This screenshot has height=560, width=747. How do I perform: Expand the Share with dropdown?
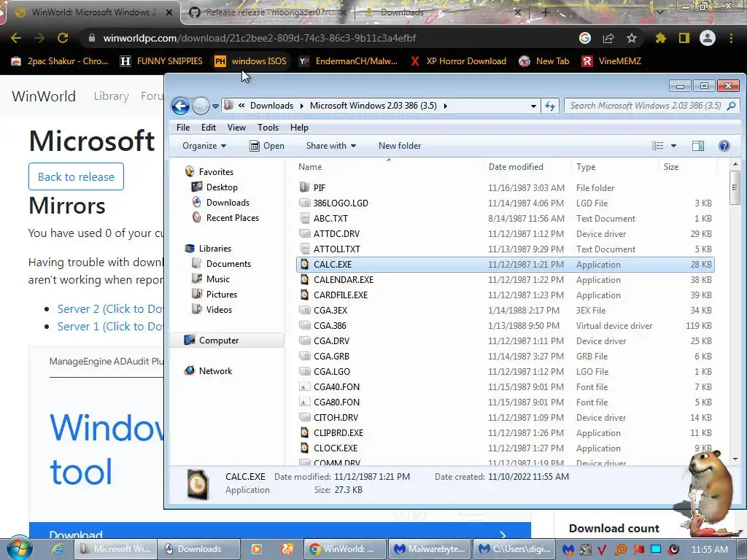click(x=330, y=146)
